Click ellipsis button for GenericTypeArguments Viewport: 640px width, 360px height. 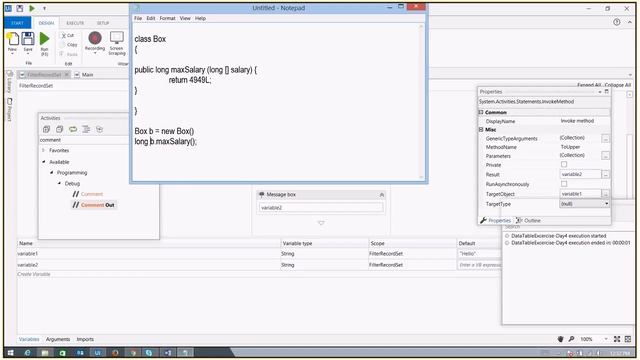point(606,138)
